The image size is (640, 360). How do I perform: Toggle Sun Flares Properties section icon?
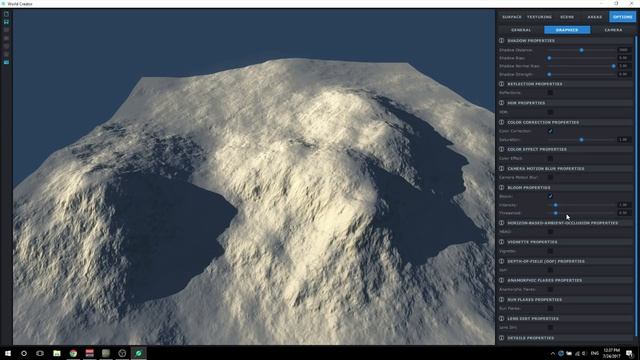502,300
